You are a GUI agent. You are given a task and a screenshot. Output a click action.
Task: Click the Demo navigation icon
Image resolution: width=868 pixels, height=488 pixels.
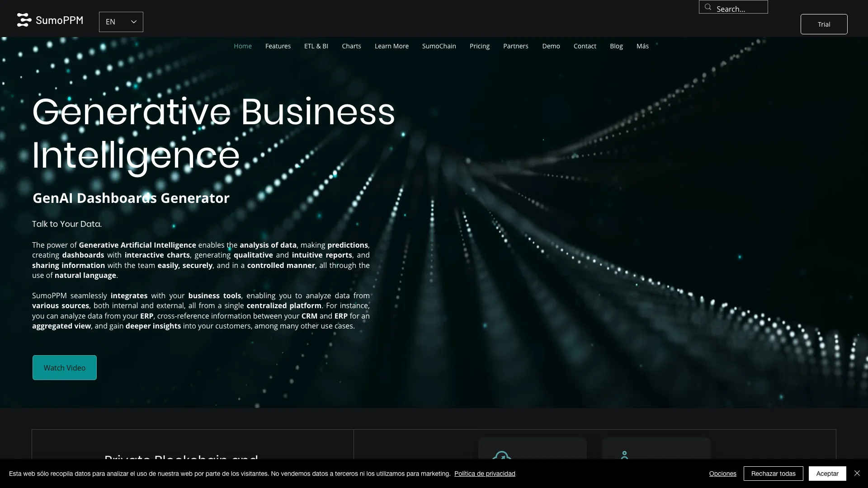[x=551, y=46]
